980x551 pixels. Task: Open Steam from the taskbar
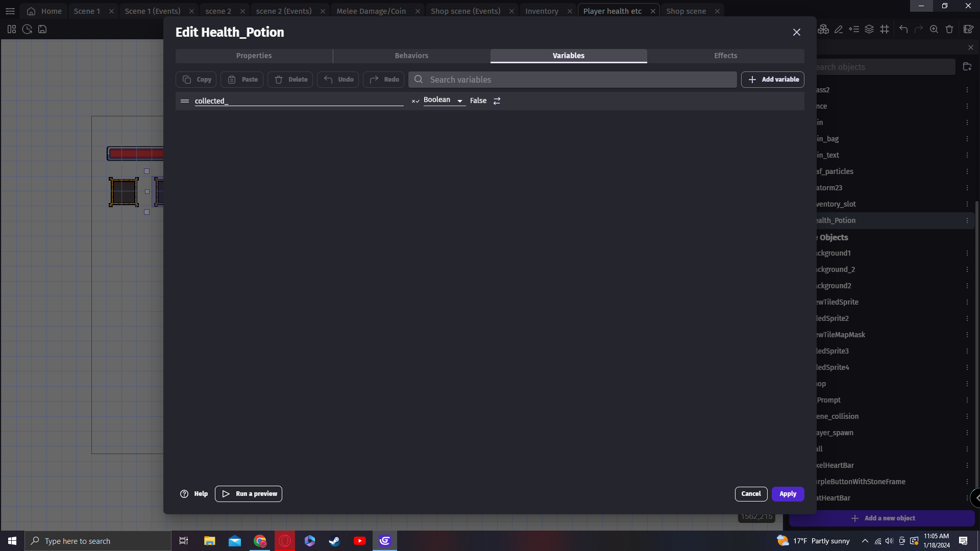click(x=335, y=541)
